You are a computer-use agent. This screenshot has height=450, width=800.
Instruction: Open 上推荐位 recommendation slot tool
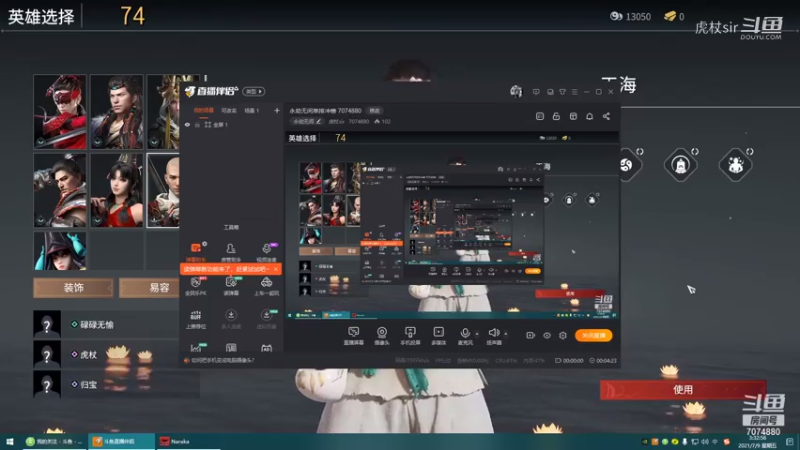click(x=196, y=319)
